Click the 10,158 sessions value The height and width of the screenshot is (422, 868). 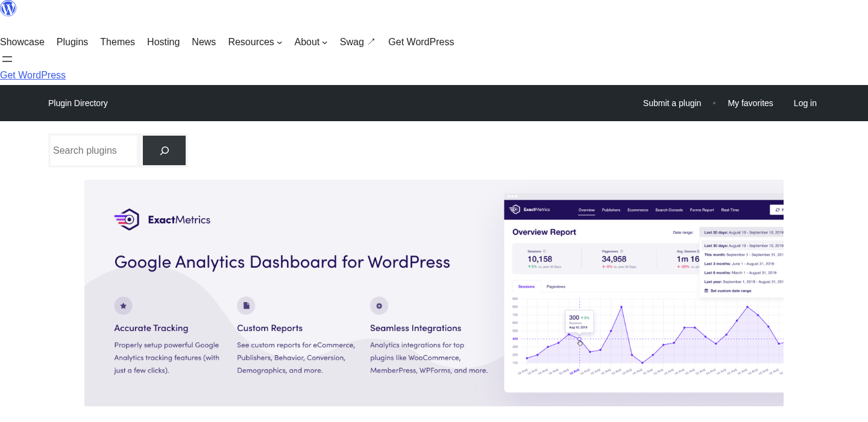point(539,259)
